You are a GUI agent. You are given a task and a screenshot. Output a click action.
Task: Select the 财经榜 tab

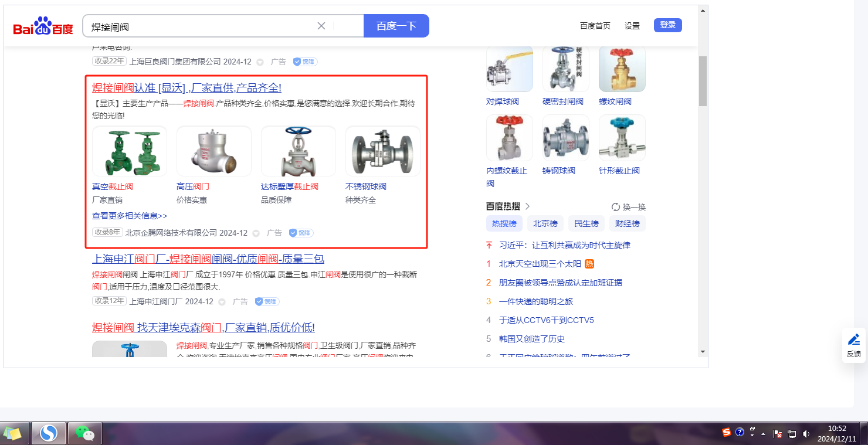[x=628, y=223]
